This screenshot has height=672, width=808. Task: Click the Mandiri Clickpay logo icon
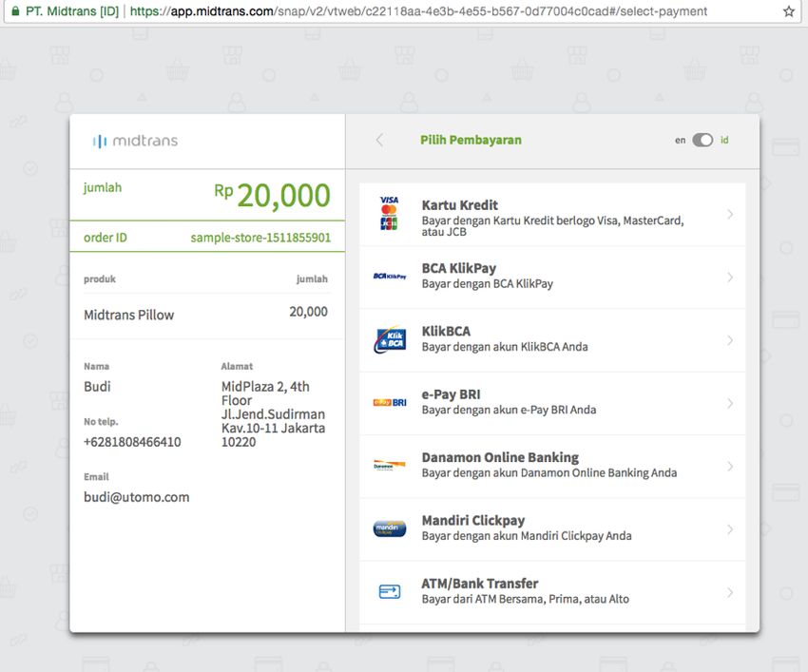coord(390,528)
